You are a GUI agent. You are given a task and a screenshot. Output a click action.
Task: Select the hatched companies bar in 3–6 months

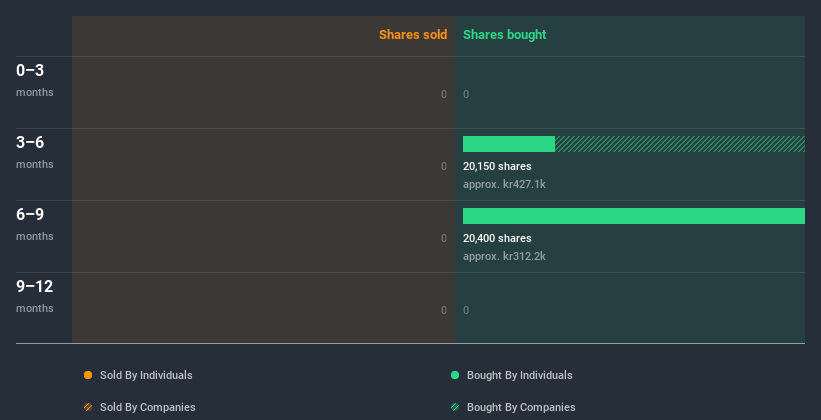click(x=680, y=144)
